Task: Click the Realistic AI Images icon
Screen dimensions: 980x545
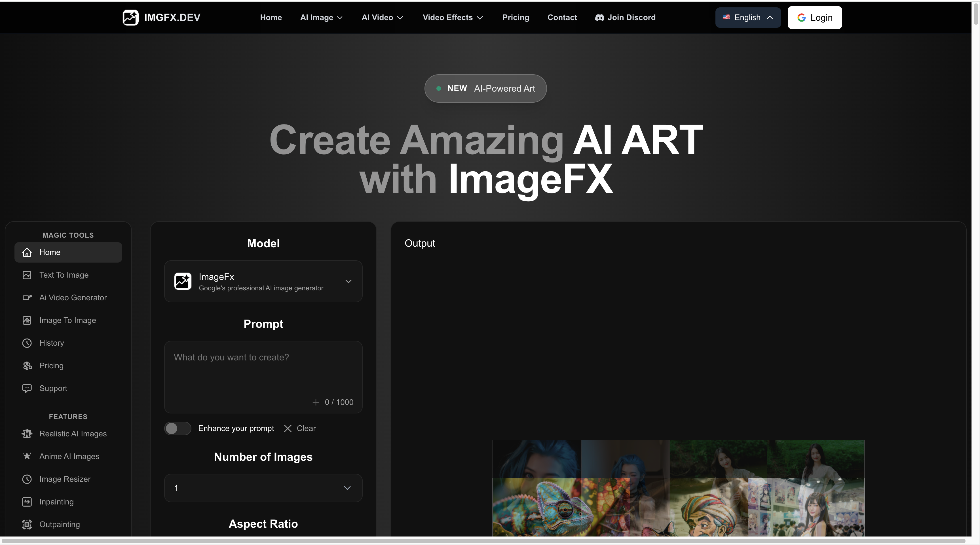Action: click(x=27, y=434)
